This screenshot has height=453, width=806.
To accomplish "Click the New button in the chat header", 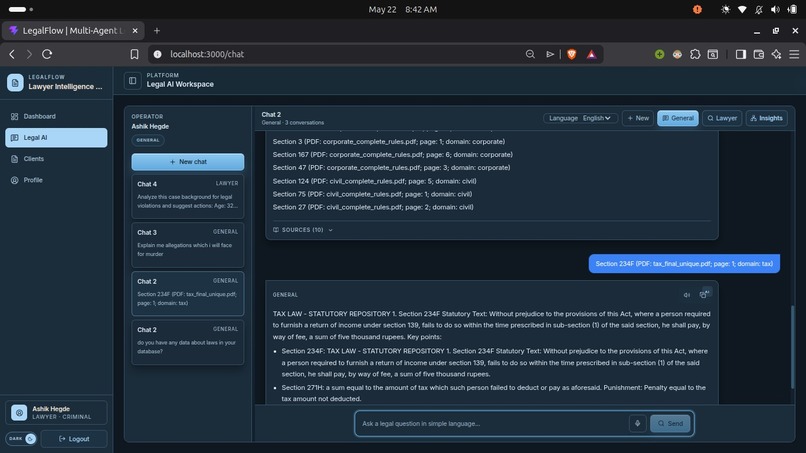I will pyautogui.click(x=638, y=118).
